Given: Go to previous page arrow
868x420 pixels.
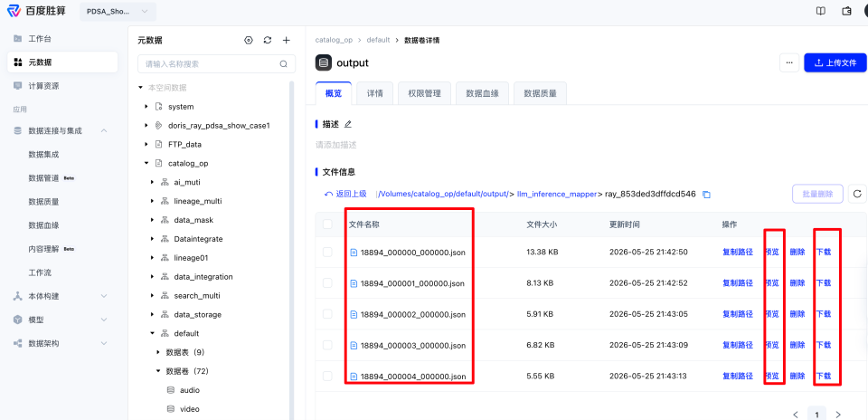Looking at the screenshot, I should (796, 414).
